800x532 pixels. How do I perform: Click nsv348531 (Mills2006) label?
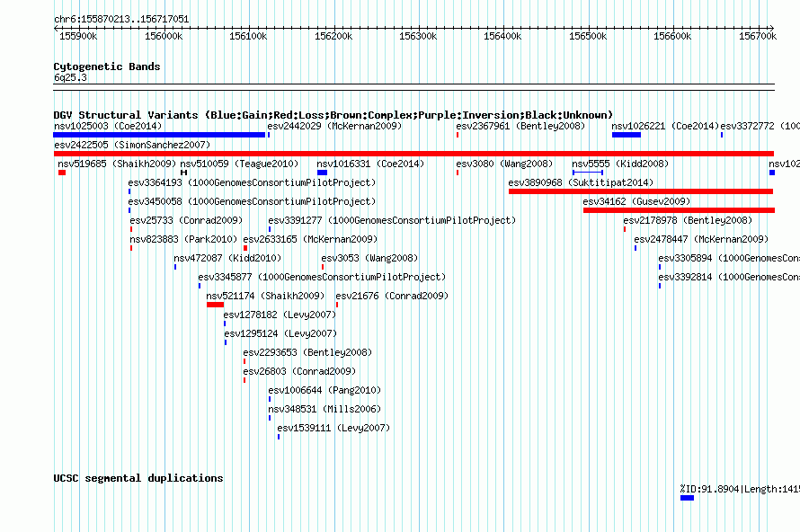(x=325, y=409)
